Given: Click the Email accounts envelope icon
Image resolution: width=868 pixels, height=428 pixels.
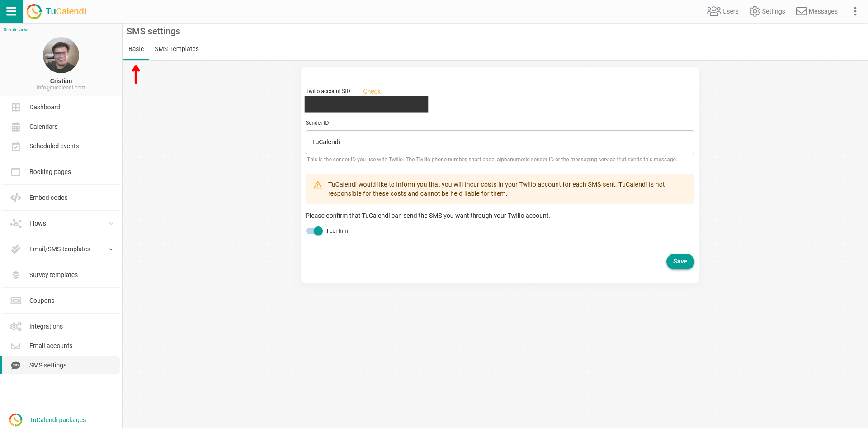Looking at the screenshot, I should (16, 346).
